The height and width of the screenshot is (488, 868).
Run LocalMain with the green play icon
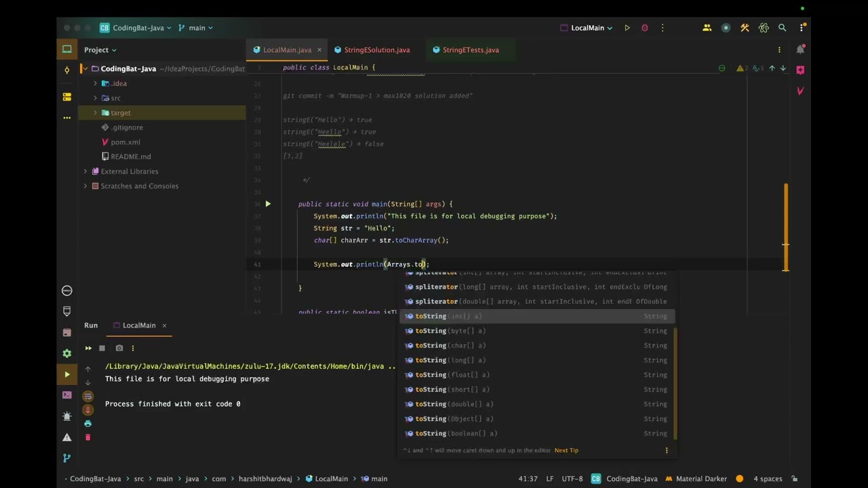[x=627, y=28]
